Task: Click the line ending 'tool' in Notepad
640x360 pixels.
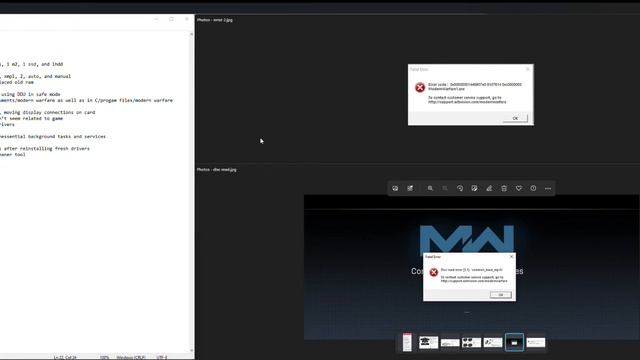Action: coord(13,155)
